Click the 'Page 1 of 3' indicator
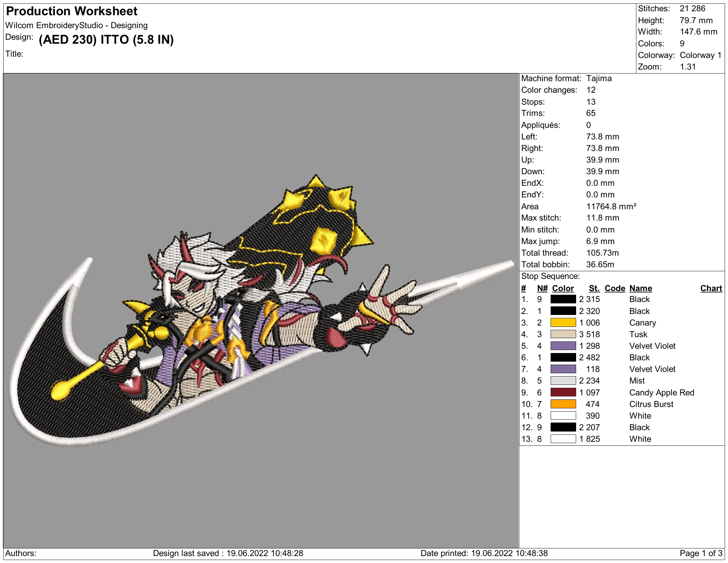 (701, 553)
